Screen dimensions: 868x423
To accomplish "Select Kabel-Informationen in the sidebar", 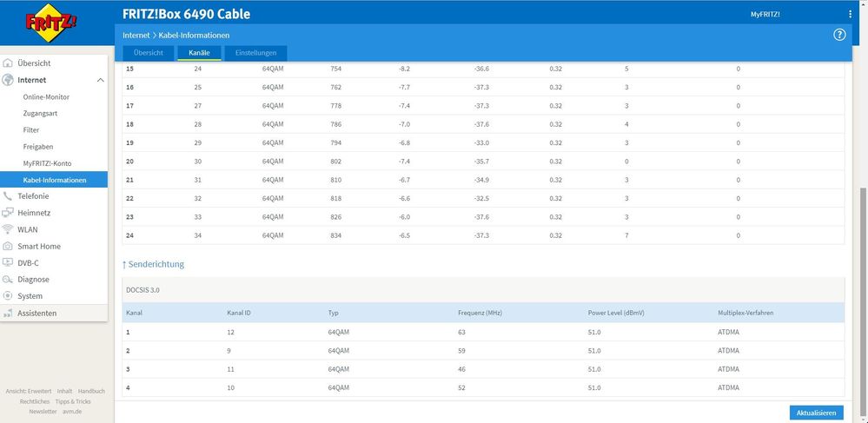I will [54, 180].
